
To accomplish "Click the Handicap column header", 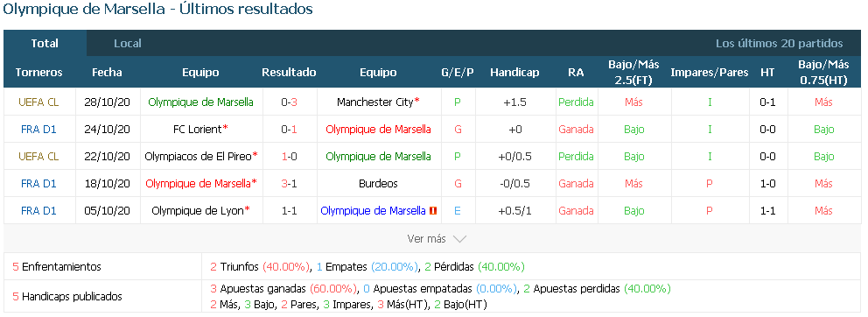I will pyautogui.click(x=514, y=72).
